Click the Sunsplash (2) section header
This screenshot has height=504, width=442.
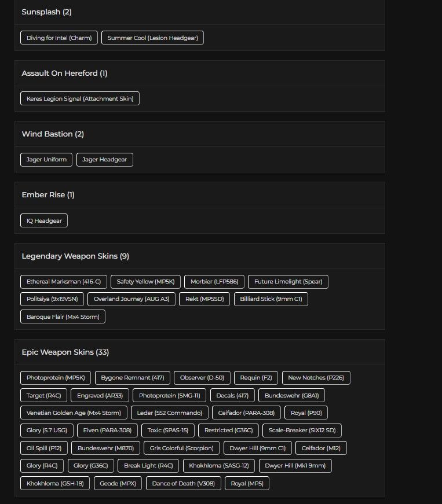(x=47, y=12)
